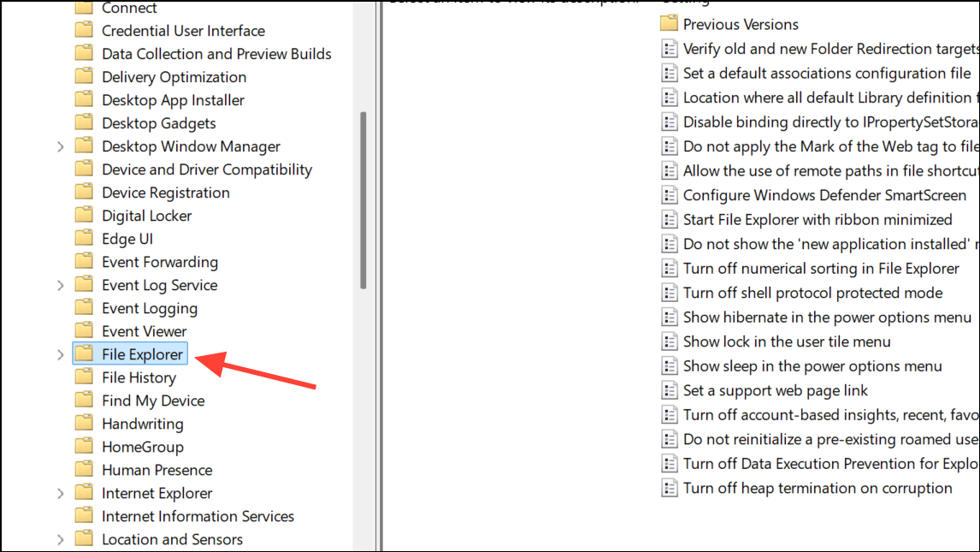Click the policy icon beside Show hibernate in power options
The height and width of the screenshot is (552, 980).
pos(669,318)
